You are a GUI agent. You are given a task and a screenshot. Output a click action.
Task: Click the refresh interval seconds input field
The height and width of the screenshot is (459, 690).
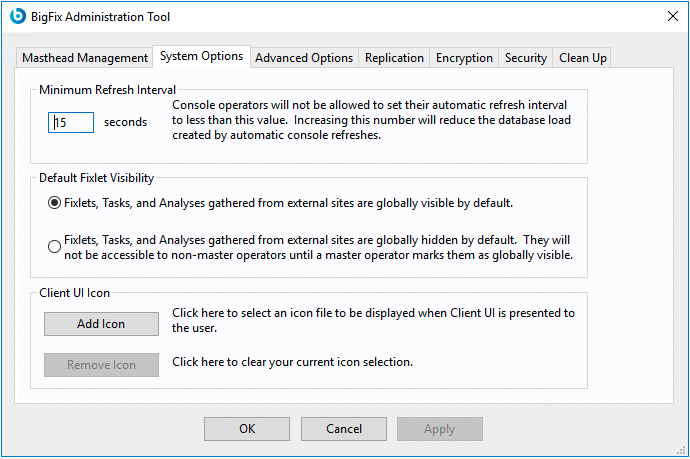[71, 122]
